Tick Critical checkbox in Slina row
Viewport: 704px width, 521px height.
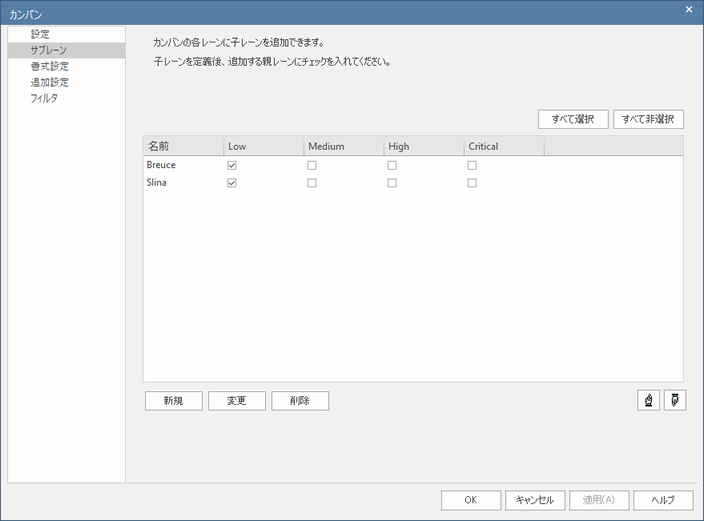(472, 183)
